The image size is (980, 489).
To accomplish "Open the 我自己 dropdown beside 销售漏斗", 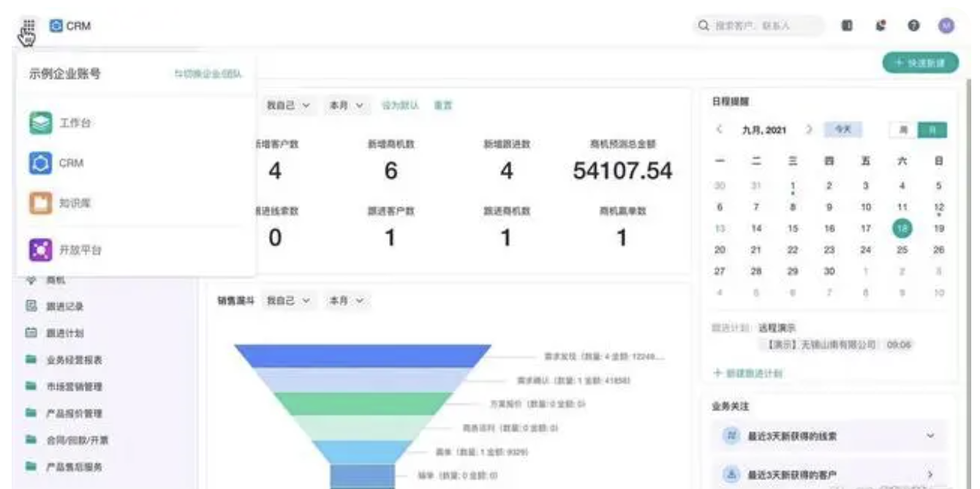I will tap(288, 301).
